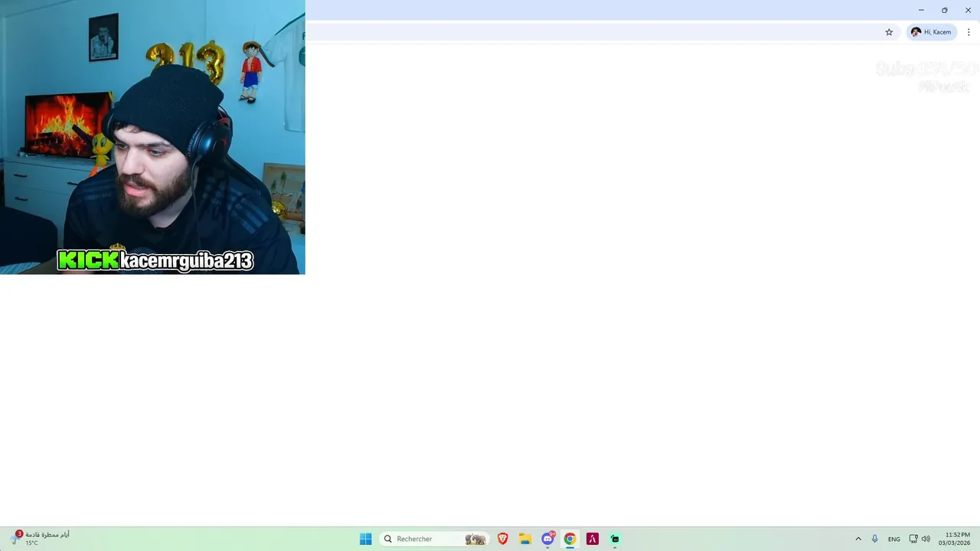
Task: Minimize the Chrome window
Action: click(921, 10)
